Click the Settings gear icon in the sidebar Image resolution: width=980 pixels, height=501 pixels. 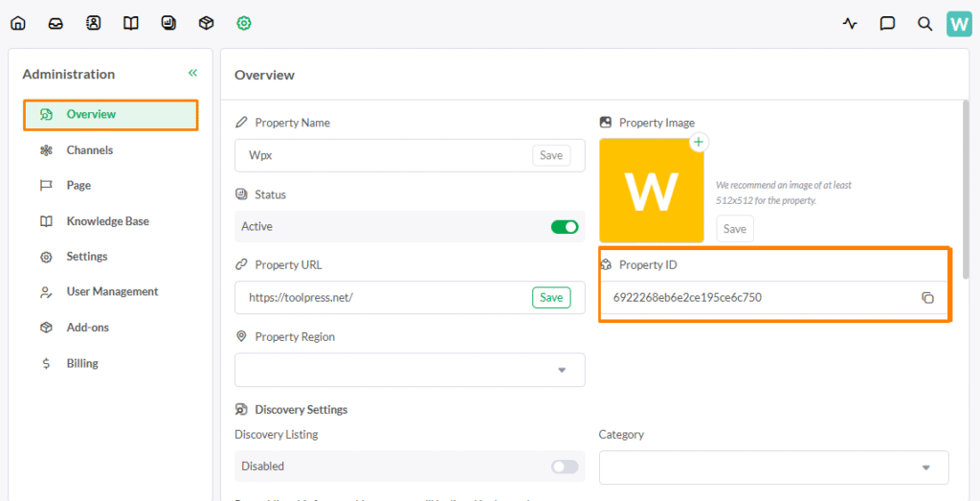(46, 257)
